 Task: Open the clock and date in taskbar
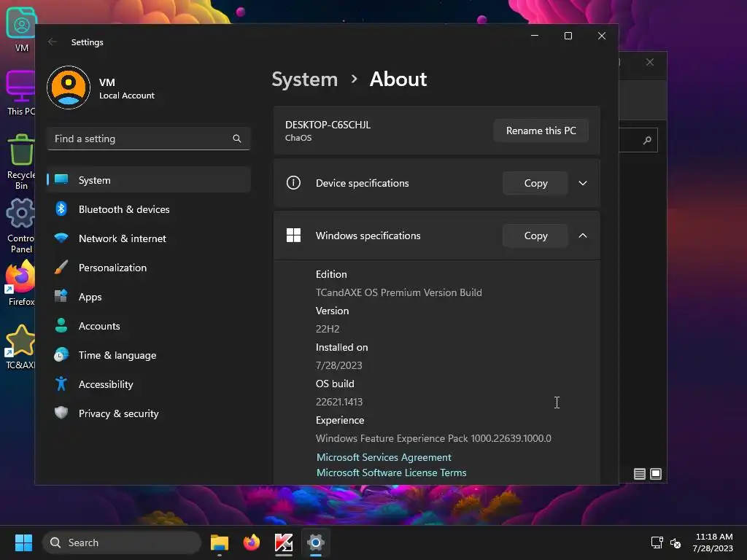(x=713, y=542)
